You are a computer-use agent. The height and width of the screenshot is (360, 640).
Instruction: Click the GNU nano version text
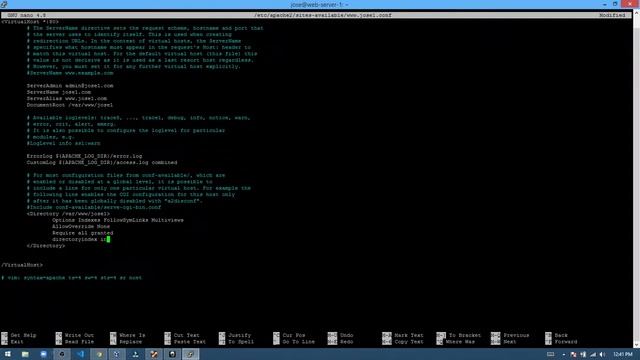(x=27, y=15)
